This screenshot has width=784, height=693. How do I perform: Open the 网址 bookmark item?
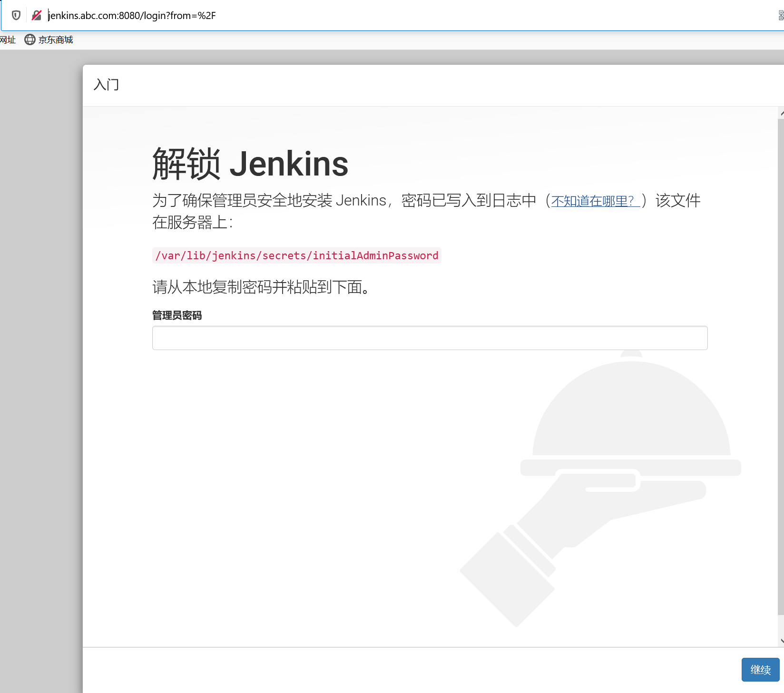pos(8,39)
